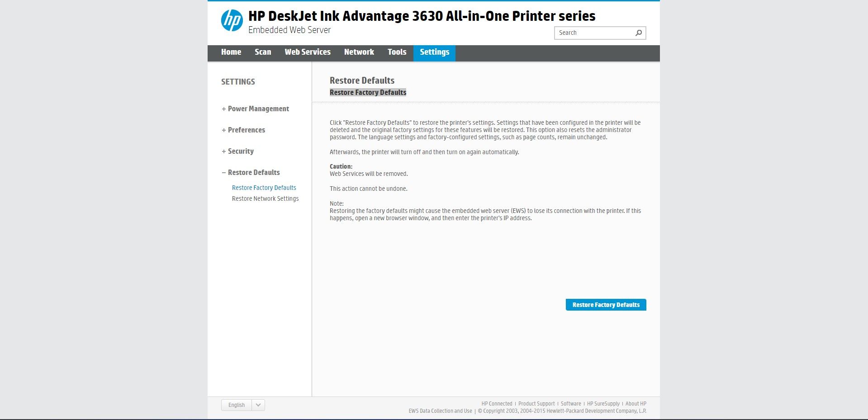The height and width of the screenshot is (420, 868).
Task: Click the HP logo
Action: click(x=232, y=19)
